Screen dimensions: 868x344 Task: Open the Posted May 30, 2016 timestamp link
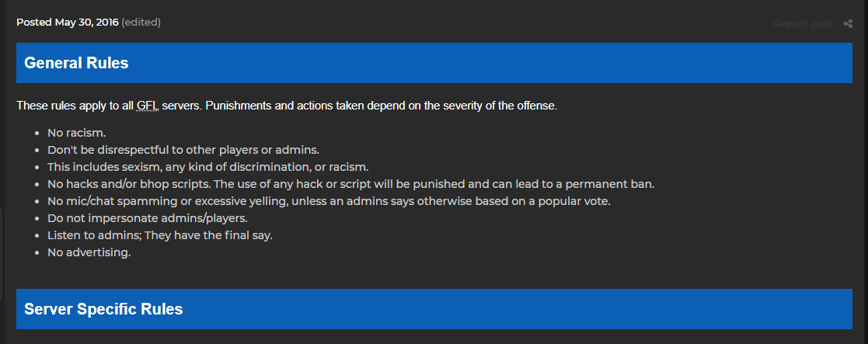[67, 23]
